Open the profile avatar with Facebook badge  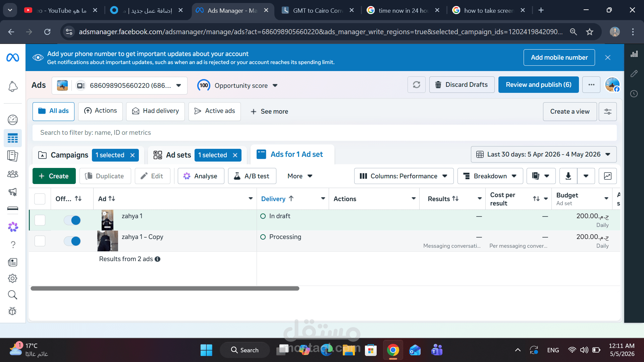click(612, 84)
